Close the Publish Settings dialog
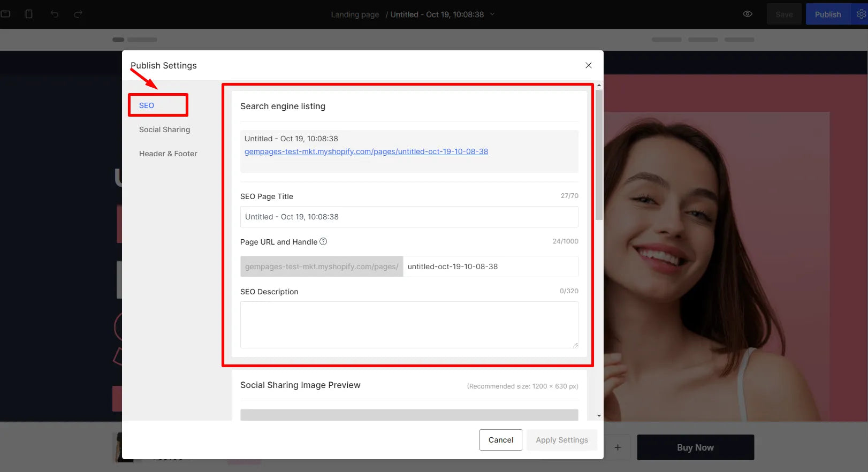 coord(588,65)
